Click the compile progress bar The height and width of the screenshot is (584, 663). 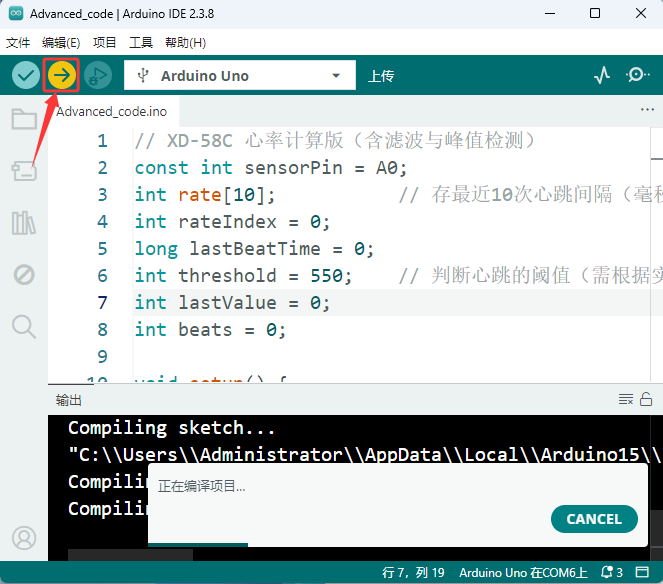[198, 545]
